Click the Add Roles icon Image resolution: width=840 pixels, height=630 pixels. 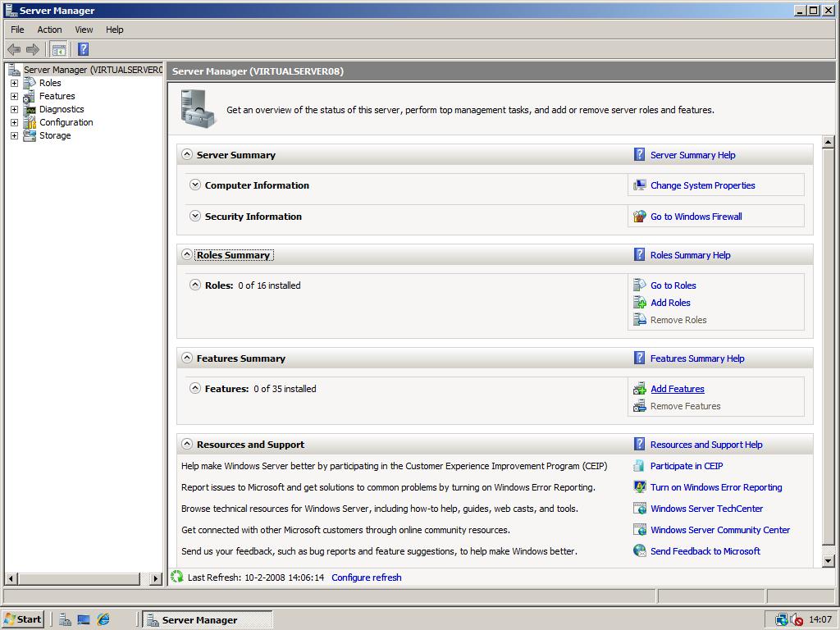tap(639, 302)
